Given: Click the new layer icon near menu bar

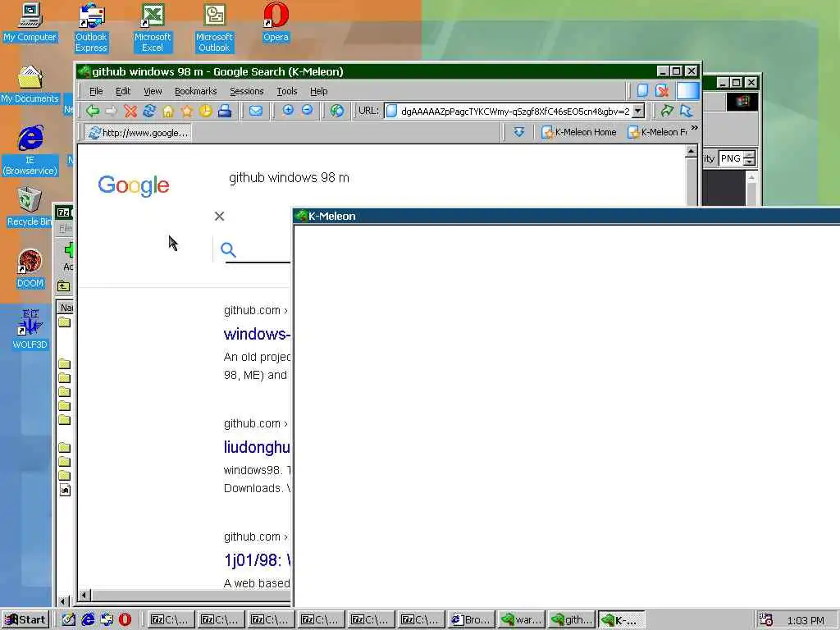Looking at the screenshot, I should pyautogui.click(x=642, y=90).
